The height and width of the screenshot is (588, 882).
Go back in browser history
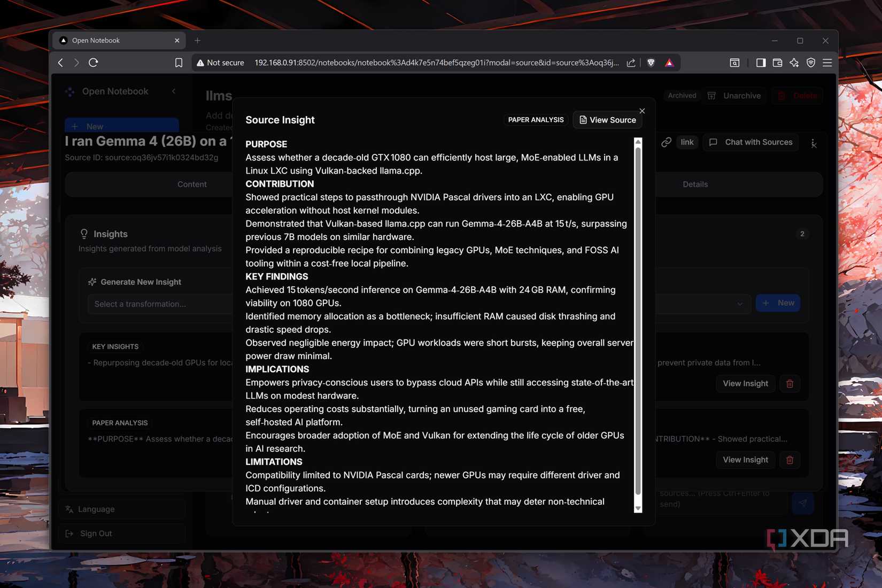61,63
